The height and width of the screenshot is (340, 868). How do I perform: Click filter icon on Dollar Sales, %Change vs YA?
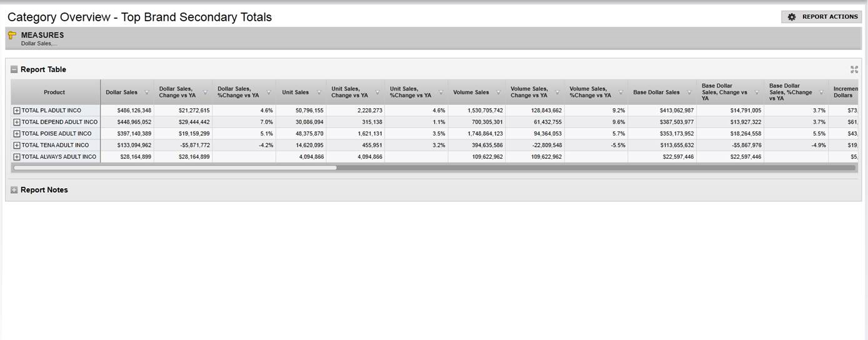[x=268, y=92]
